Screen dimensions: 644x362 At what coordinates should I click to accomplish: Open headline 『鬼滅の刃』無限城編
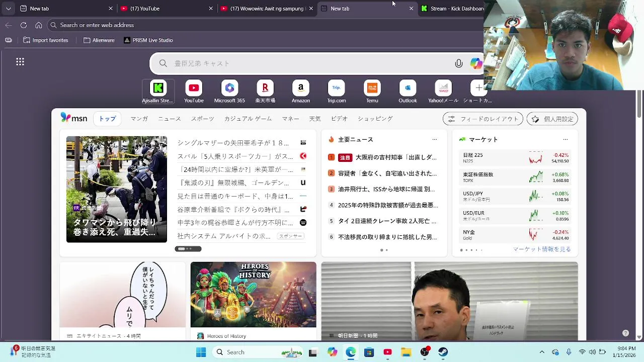click(233, 183)
